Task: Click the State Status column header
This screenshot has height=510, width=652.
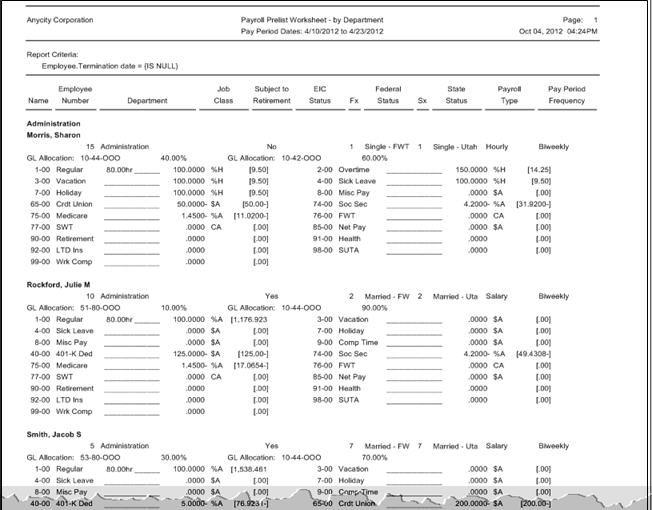Action: tap(456, 95)
